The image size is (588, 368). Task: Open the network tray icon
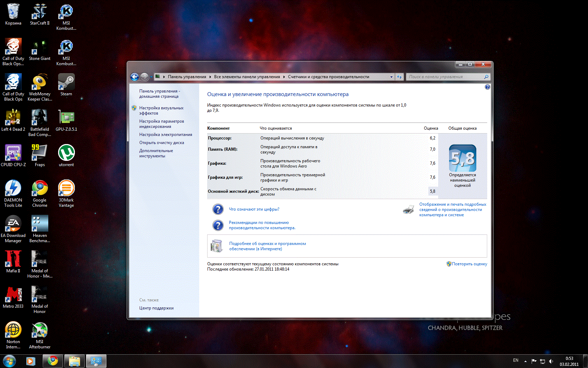tap(542, 361)
